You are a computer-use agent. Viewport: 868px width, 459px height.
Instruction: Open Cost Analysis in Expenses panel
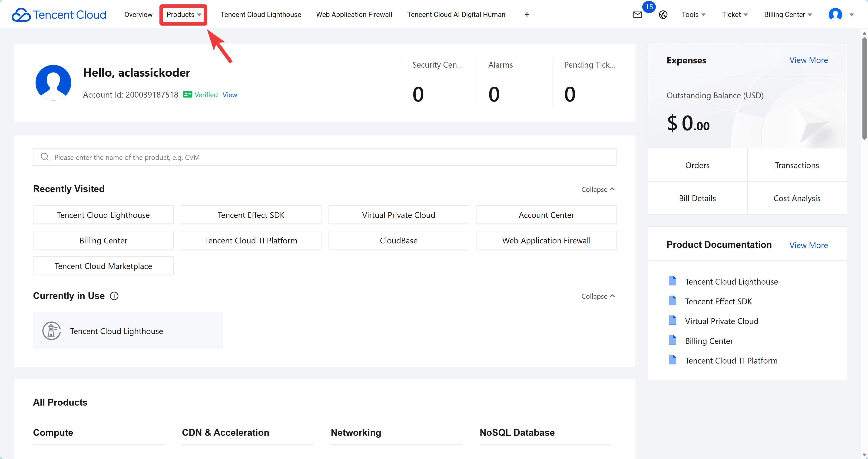(797, 198)
